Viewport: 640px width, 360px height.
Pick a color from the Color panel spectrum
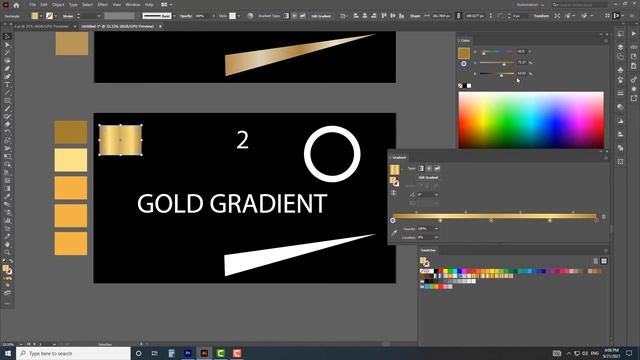pyautogui.click(x=531, y=120)
